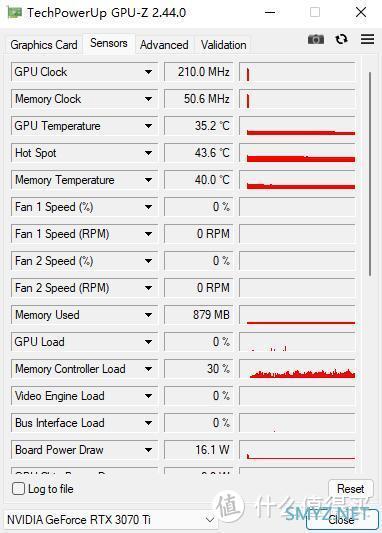Click the GPU Load value field
The height and width of the screenshot is (533, 382).
(x=198, y=342)
